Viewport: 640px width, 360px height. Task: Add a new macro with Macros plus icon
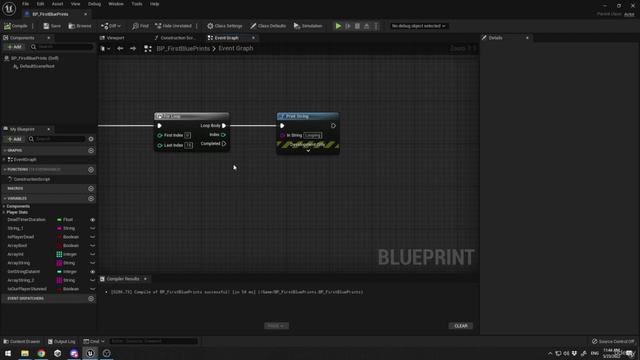point(91,189)
